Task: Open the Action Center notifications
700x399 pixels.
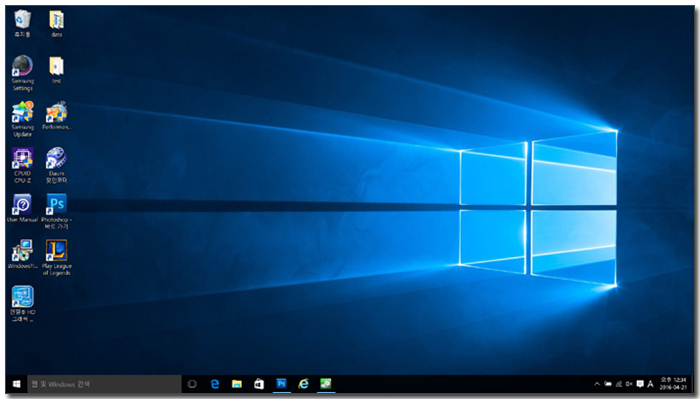Action: tap(640, 384)
